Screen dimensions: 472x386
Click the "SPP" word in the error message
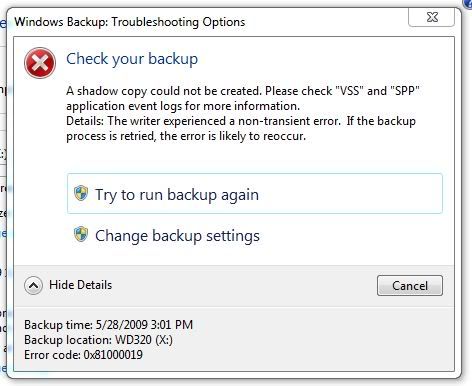[405, 91]
